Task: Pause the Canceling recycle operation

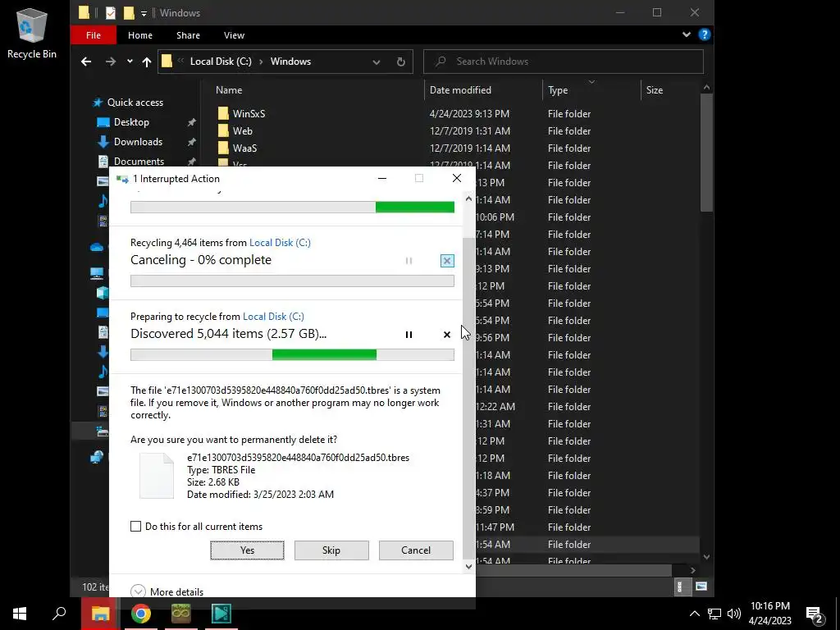Action: pos(409,261)
